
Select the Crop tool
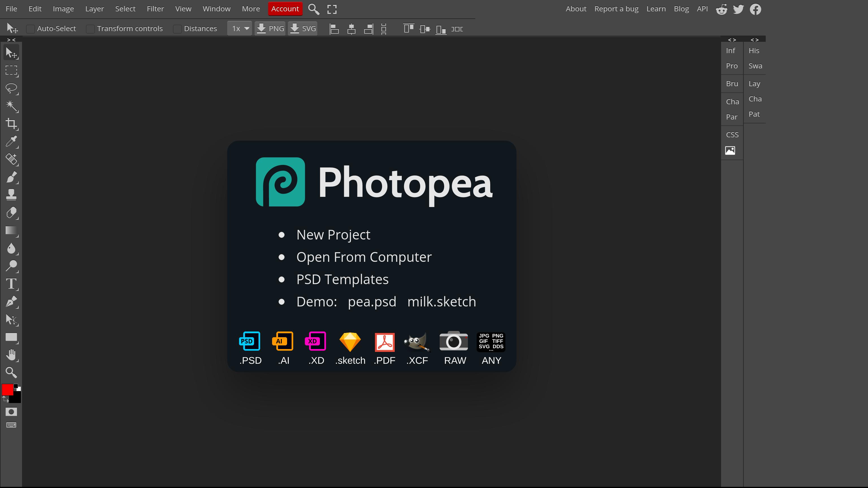tap(12, 124)
